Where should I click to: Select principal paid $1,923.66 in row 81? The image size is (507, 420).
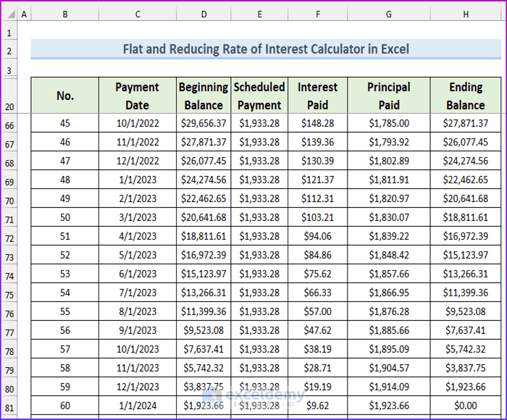tap(389, 406)
